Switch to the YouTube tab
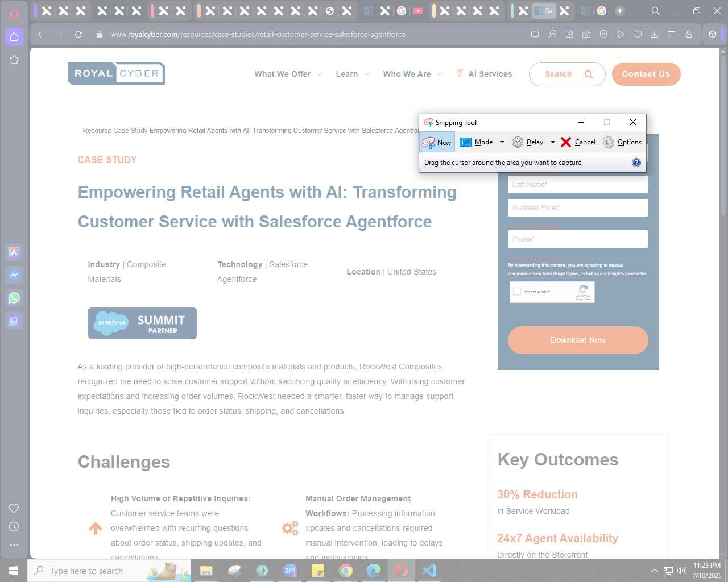728x582 pixels. click(x=418, y=11)
